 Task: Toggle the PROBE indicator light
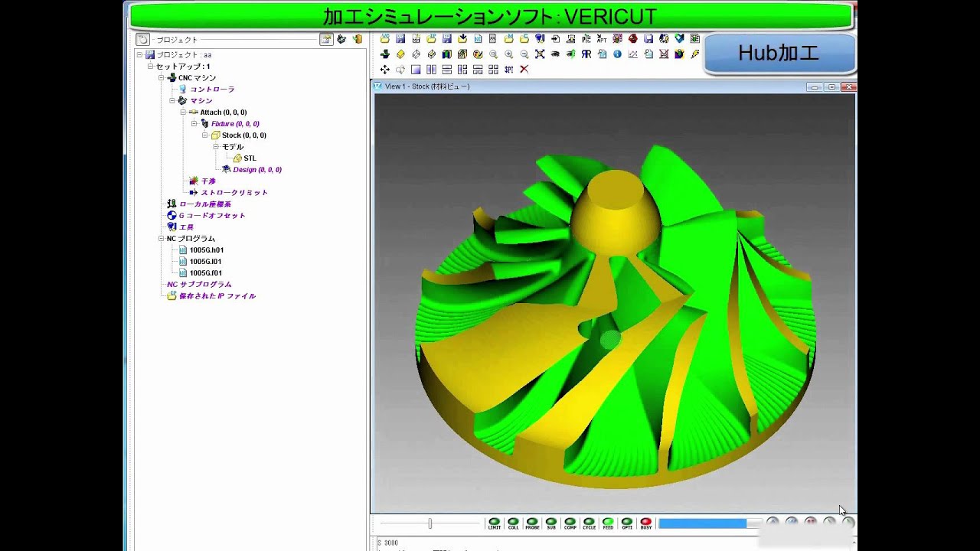[x=532, y=523]
